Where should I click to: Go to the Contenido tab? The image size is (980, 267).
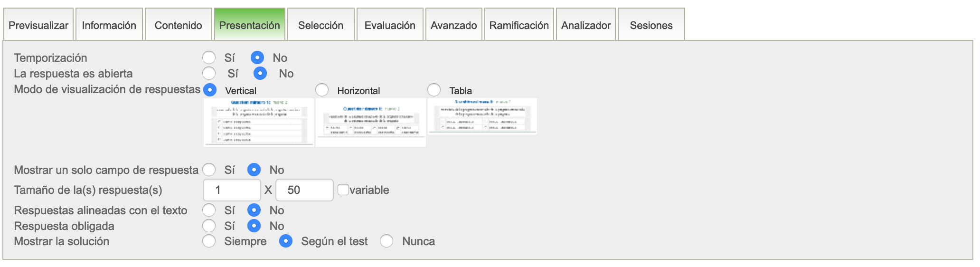[x=178, y=25]
